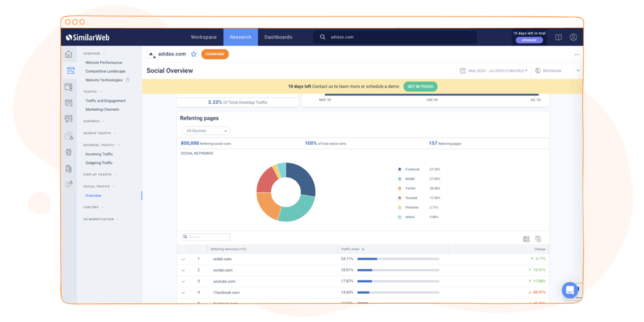Click the Twitter legend color dot
Screen dimensions: 644x322
pyautogui.click(x=399, y=188)
